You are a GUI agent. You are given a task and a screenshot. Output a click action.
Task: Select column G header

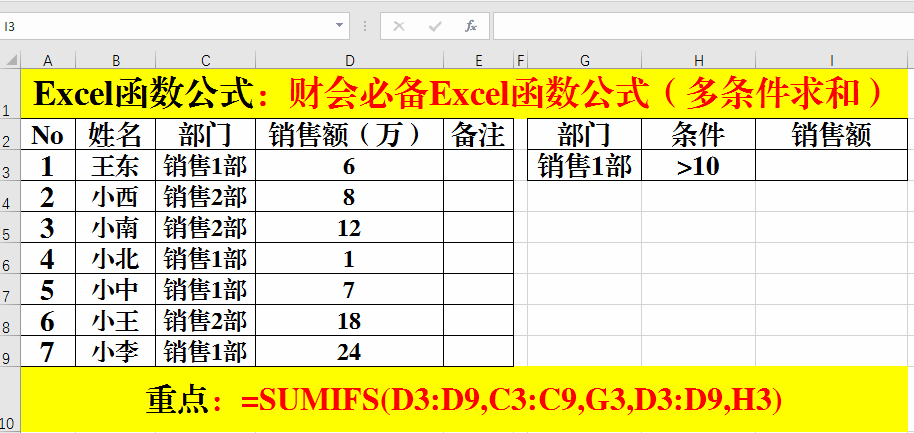click(x=585, y=60)
